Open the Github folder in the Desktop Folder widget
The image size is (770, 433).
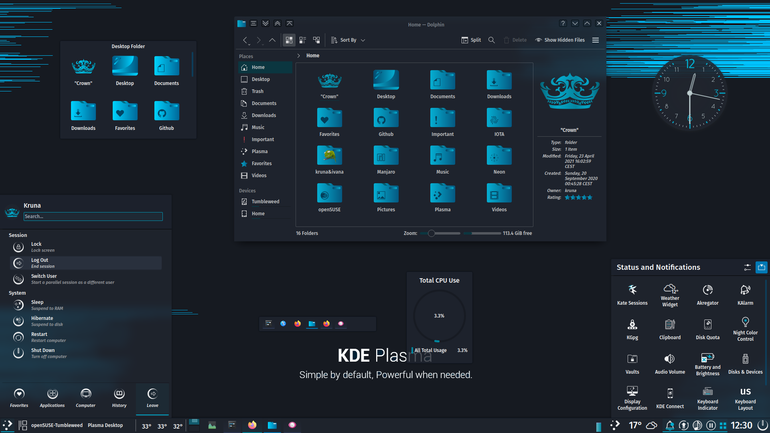(166, 116)
